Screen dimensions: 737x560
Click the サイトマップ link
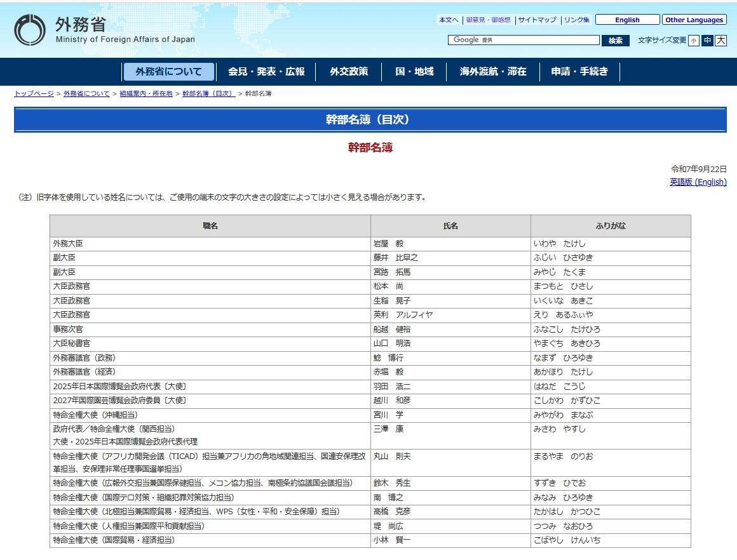click(536, 20)
